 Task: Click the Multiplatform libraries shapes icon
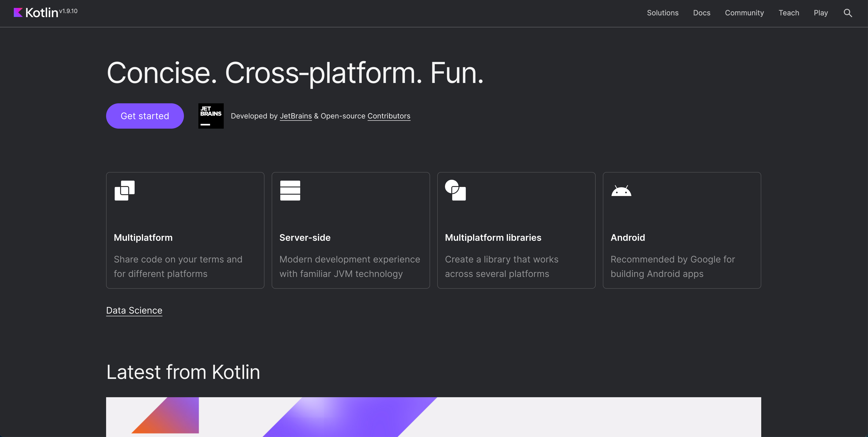coord(455,190)
